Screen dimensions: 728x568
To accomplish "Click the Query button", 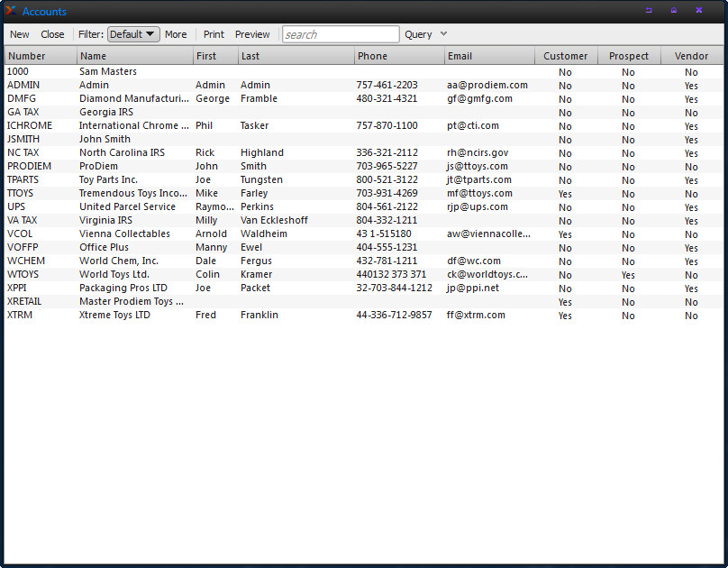I will click(418, 34).
